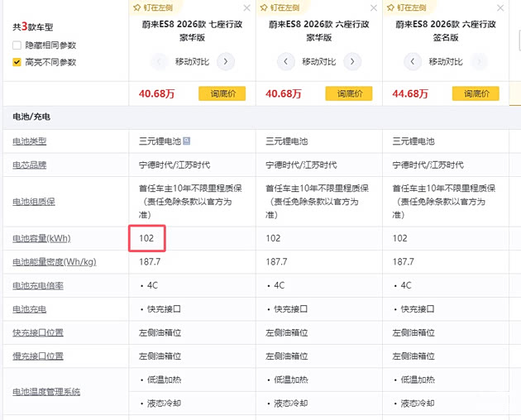Open the 电池类型 parameter link
521x420 pixels.
tap(30, 141)
